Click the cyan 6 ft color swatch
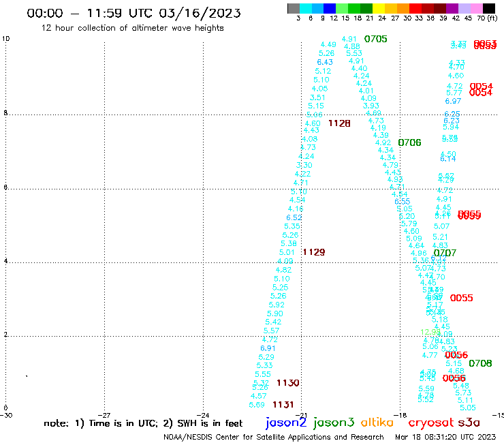This screenshot has height=443, width=504. click(x=306, y=8)
